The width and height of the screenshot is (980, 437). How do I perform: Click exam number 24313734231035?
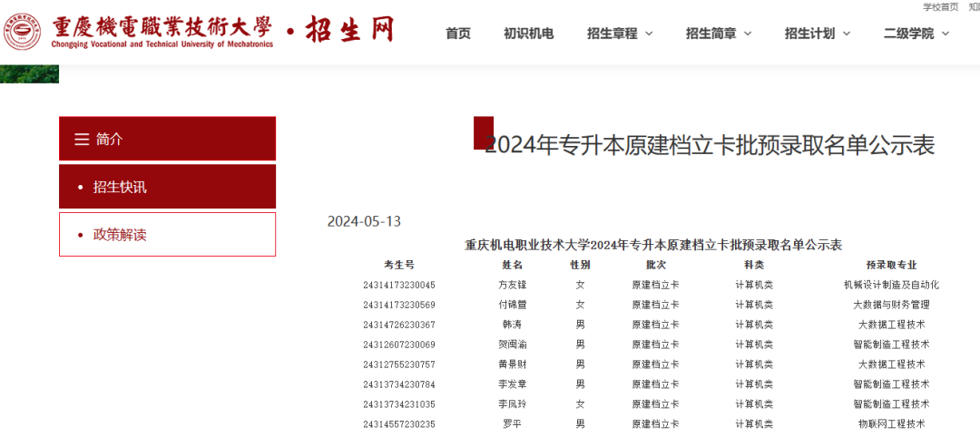pyautogui.click(x=398, y=404)
